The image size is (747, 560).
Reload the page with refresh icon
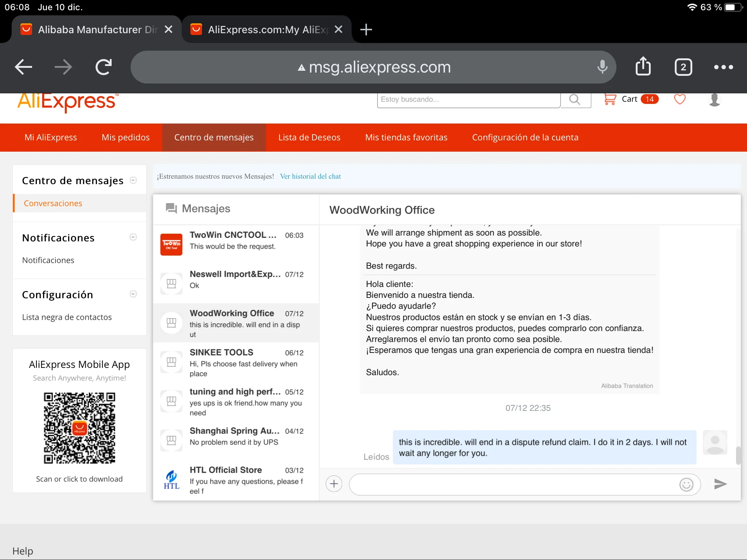coord(104,67)
